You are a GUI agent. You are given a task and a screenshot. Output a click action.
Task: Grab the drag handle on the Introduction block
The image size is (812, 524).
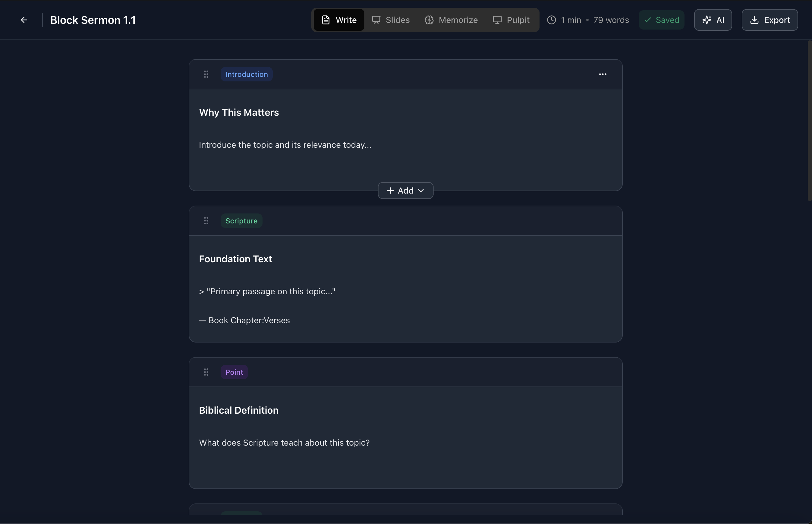coord(206,74)
